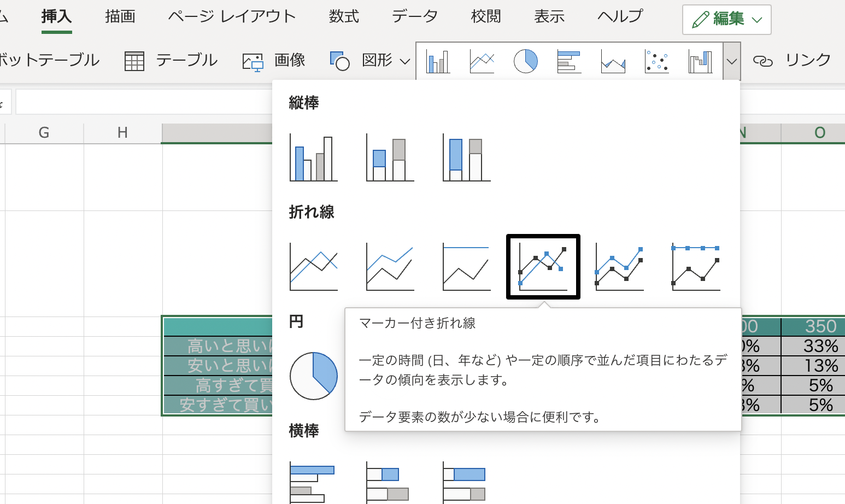This screenshot has height=504, width=845.
Task: Open the 表示 tab
Action: (x=549, y=16)
